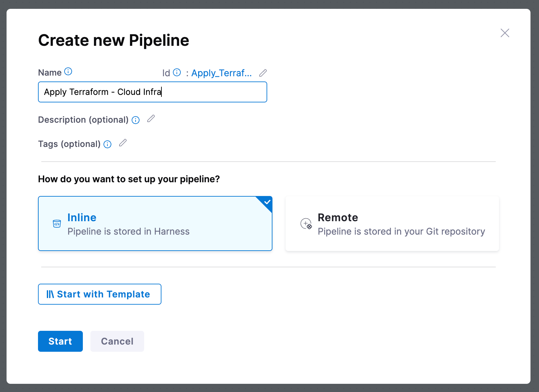
Task: Edit the pipeline Id with pencil icon
Action: pos(263,73)
